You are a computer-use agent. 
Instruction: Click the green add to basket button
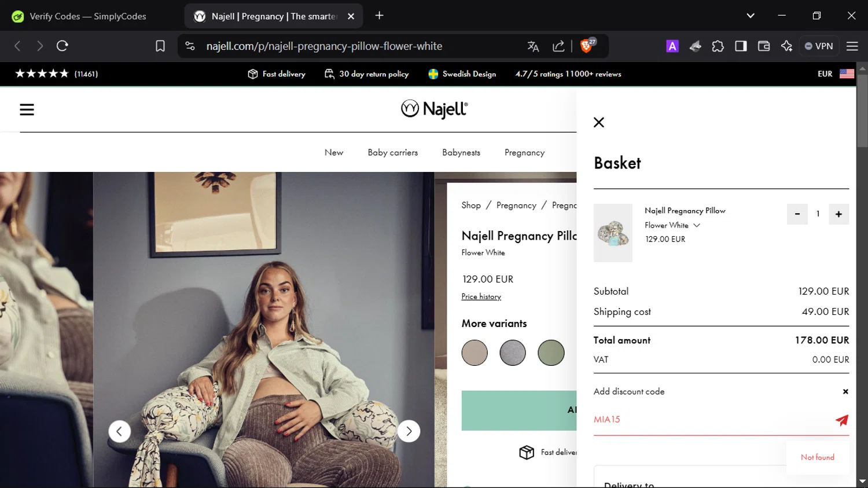point(519,410)
